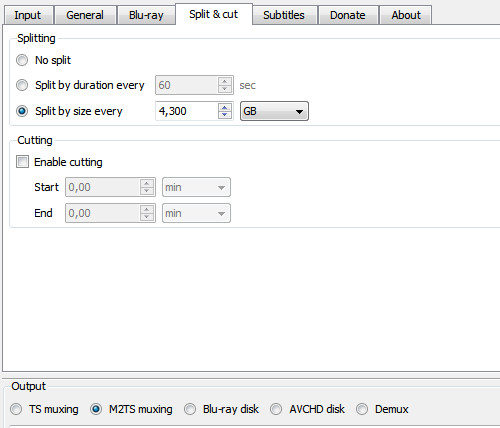Increase the split size spinner up arrow
The width and height of the screenshot is (500, 428).
(x=225, y=107)
